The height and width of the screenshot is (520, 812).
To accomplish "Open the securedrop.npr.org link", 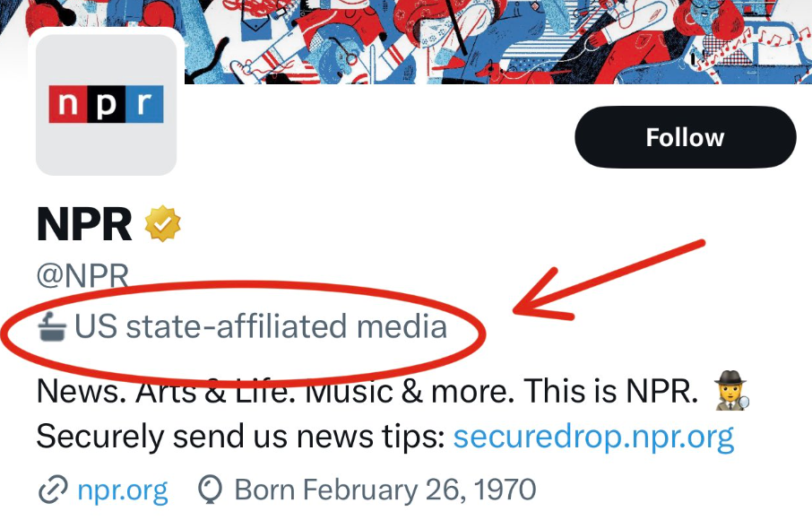I will [593, 438].
